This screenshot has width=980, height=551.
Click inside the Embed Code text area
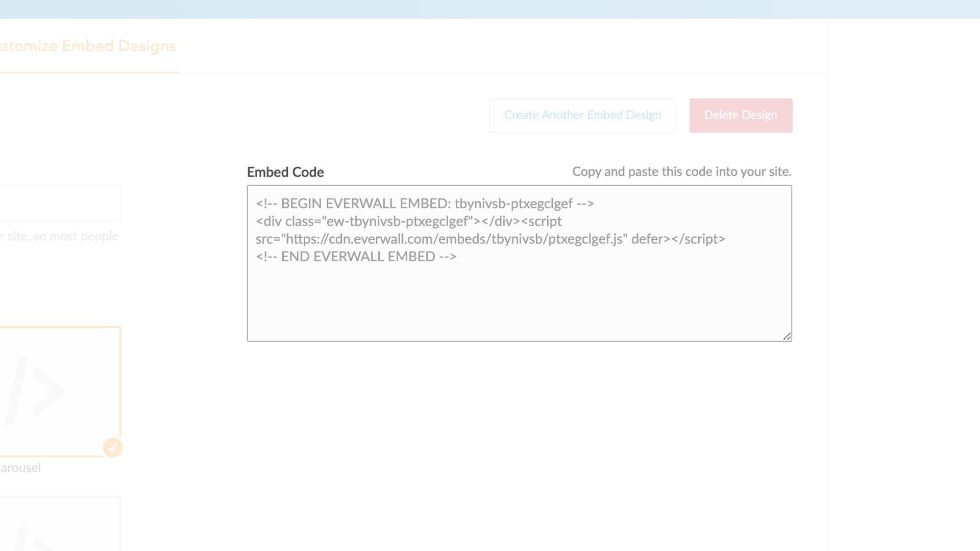click(x=519, y=263)
